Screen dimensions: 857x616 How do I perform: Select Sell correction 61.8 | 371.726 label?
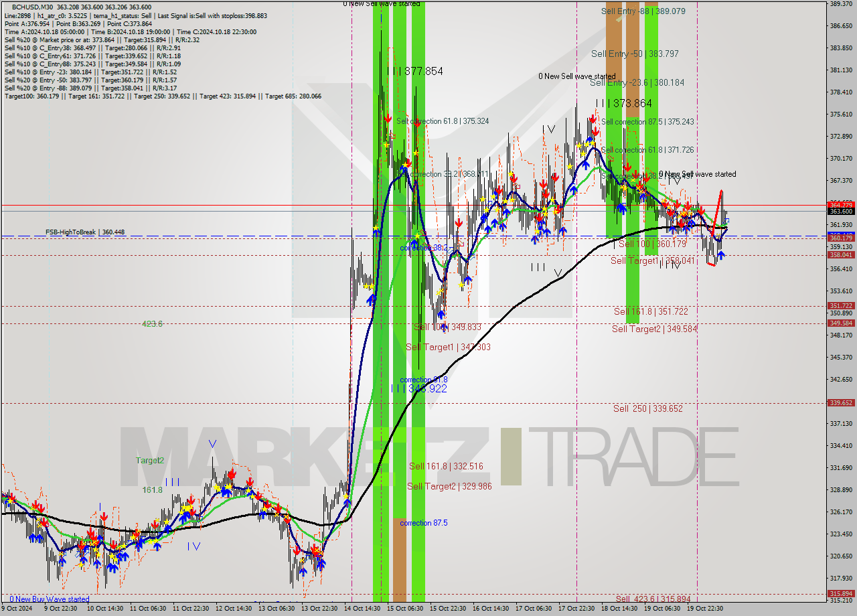(x=647, y=150)
